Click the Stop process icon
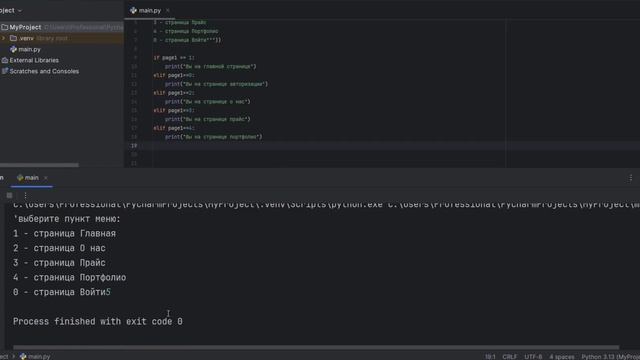This screenshot has width=640, height=360. coord(9,196)
